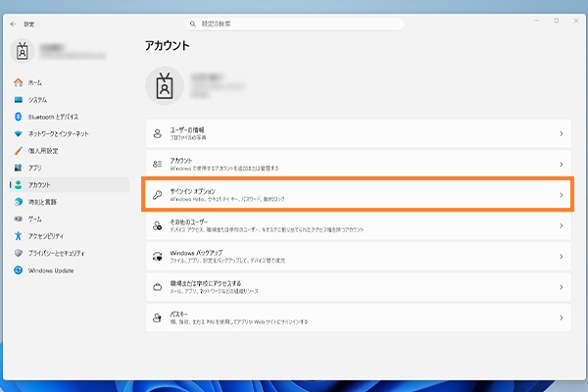Viewport: 588px width, 392px height.
Task: Click the 時刻と言語 globe icon
Action: tap(18, 202)
